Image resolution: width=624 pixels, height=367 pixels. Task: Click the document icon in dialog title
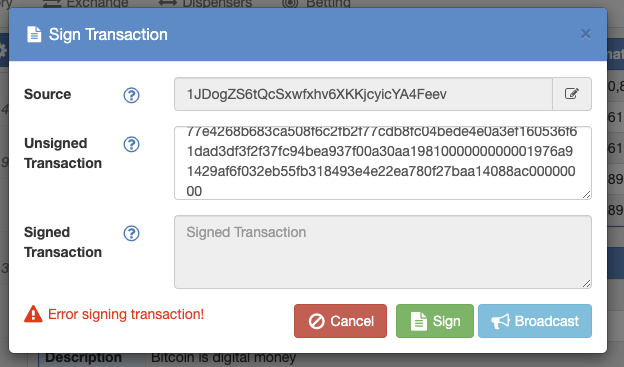tap(34, 35)
